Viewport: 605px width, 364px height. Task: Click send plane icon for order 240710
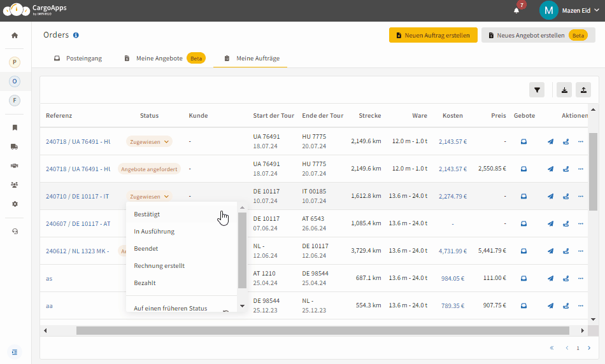click(551, 196)
